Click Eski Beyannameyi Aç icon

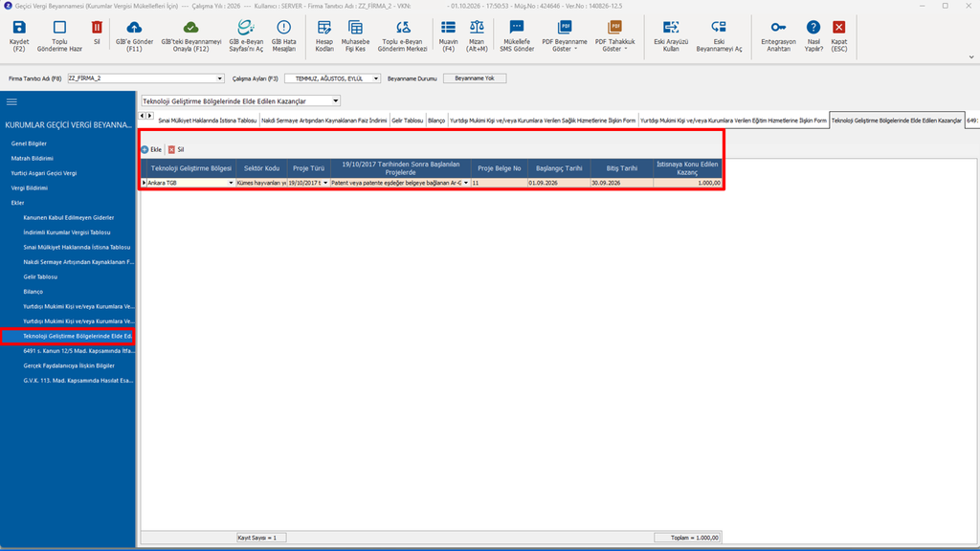tap(719, 28)
